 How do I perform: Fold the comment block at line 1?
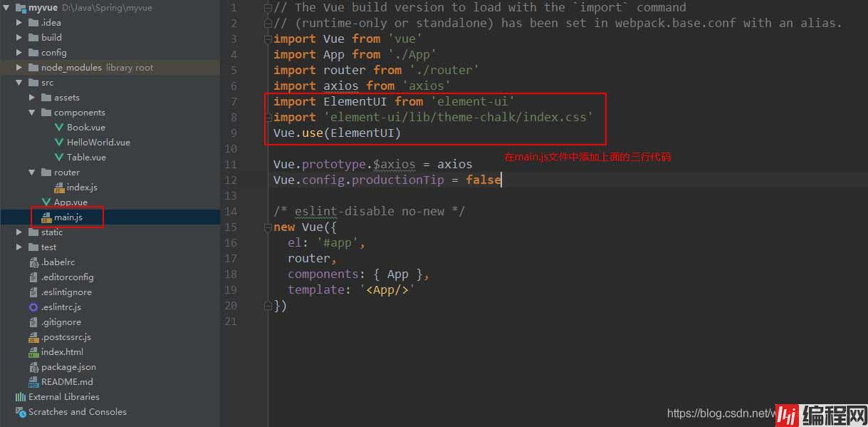[x=268, y=8]
